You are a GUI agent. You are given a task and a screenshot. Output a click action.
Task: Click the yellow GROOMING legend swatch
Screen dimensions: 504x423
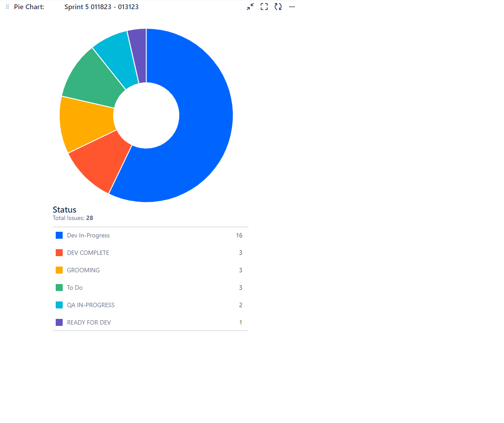[59, 270]
